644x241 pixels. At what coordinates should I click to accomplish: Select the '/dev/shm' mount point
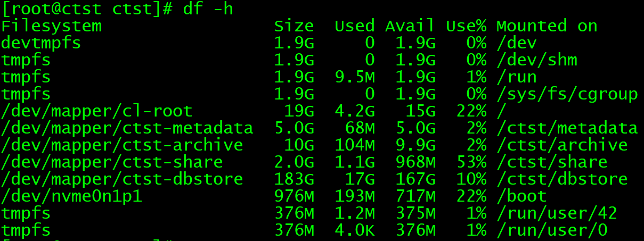(537, 60)
